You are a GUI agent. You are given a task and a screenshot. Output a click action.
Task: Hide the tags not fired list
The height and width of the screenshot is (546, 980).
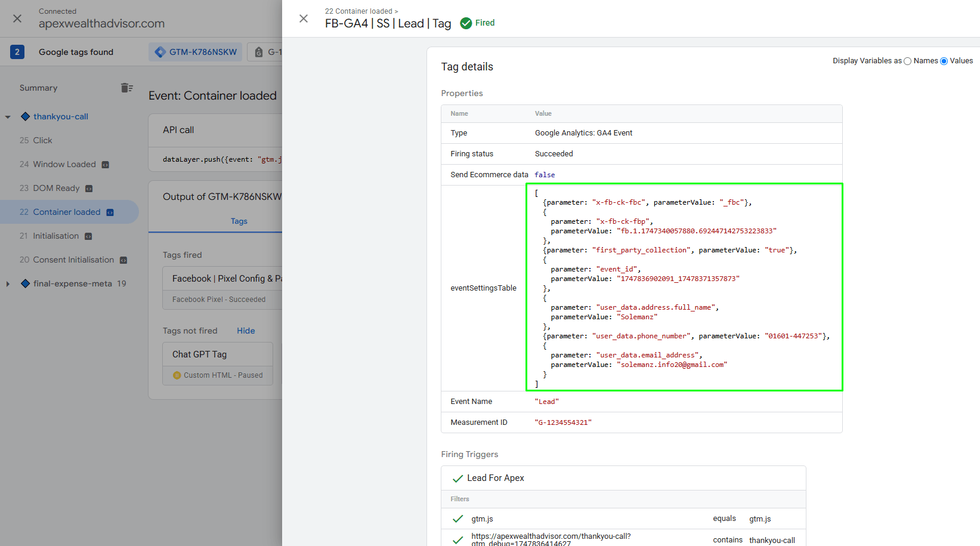click(x=245, y=331)
